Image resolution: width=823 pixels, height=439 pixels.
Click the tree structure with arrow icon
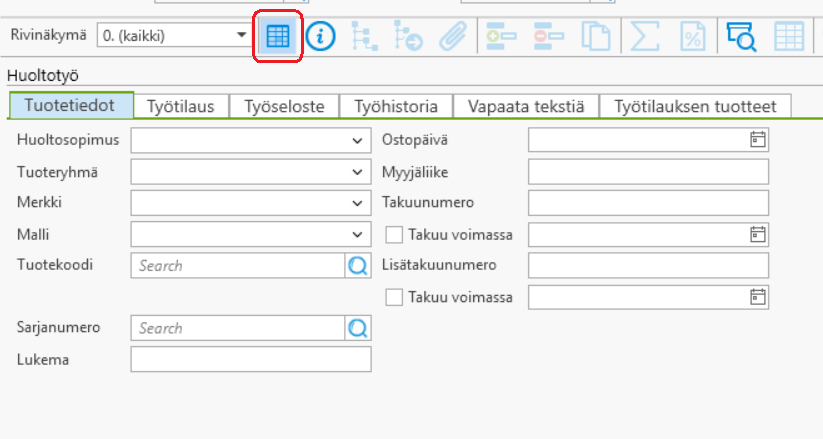pyautogui.click(x=408, y=36)
